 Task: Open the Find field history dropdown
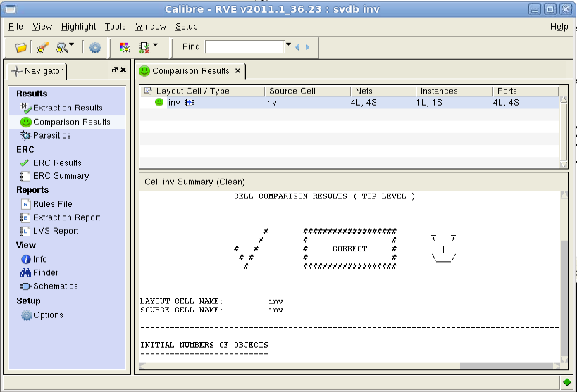pos(288,46)
